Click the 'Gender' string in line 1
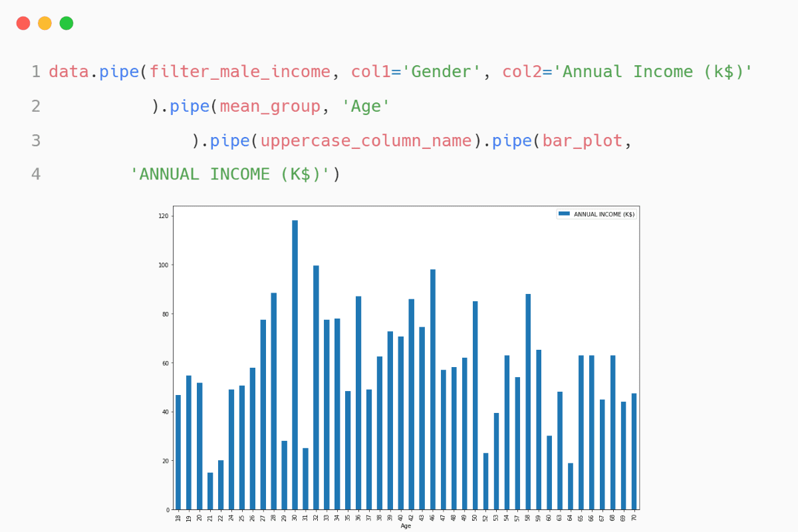The width and height of the screenshot is (798, 532). 442,72
